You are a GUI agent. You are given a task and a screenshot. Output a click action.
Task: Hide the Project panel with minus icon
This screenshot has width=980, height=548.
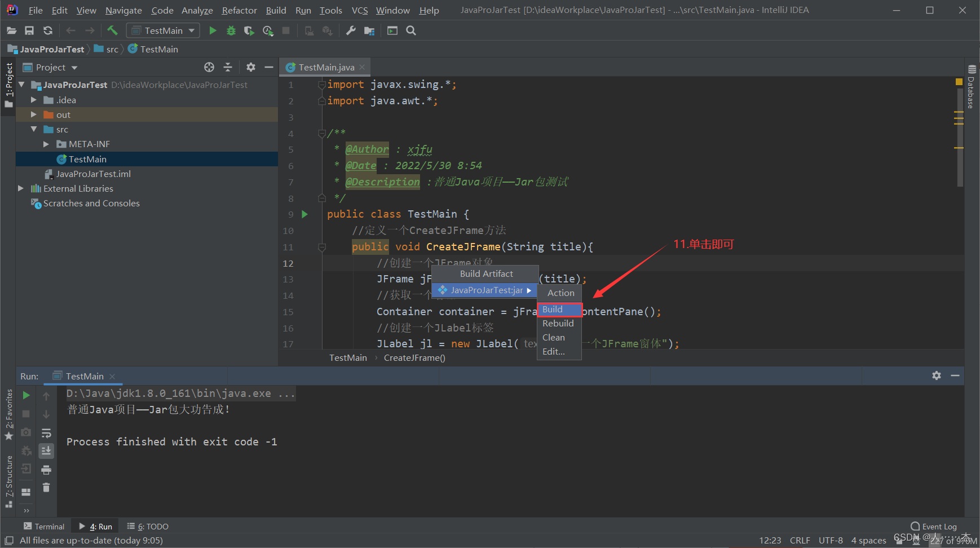tap(269, 67)
